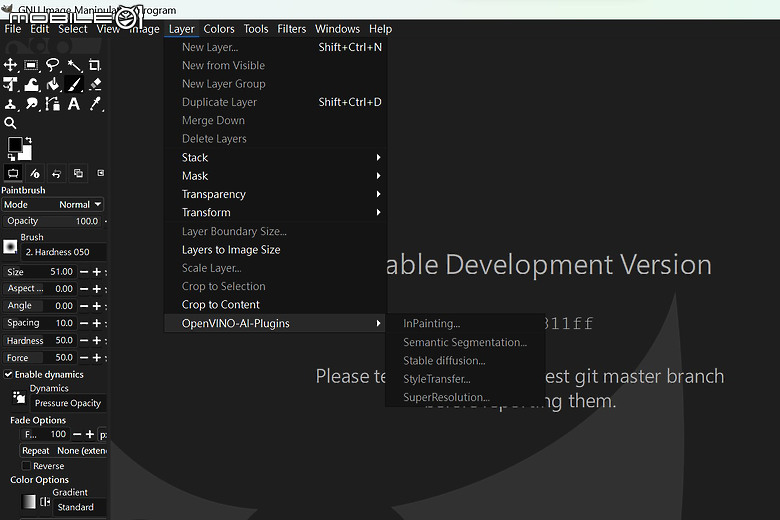Open the Windows menu

[x=337, y=29]
